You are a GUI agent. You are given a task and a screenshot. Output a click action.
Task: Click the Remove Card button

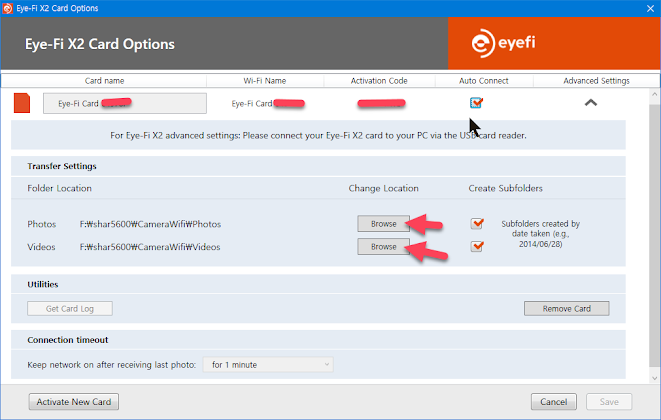(567, 309)
